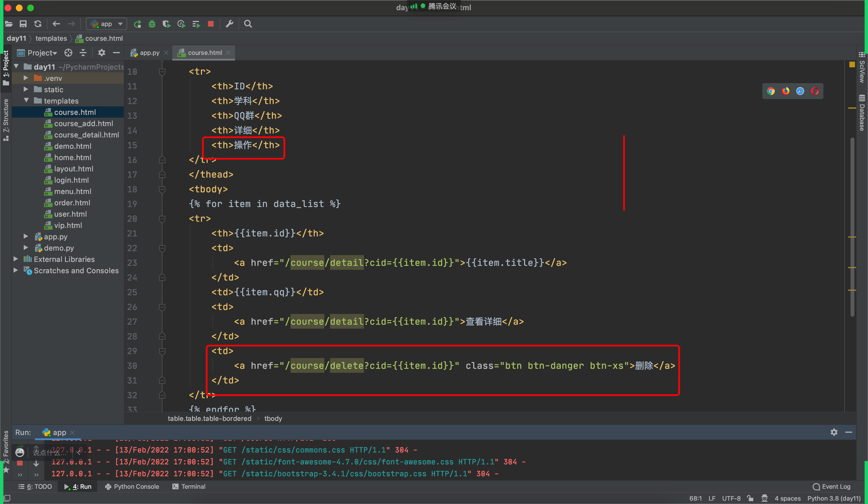
Task: Expand External Libraries node
Action: [16, 259]
